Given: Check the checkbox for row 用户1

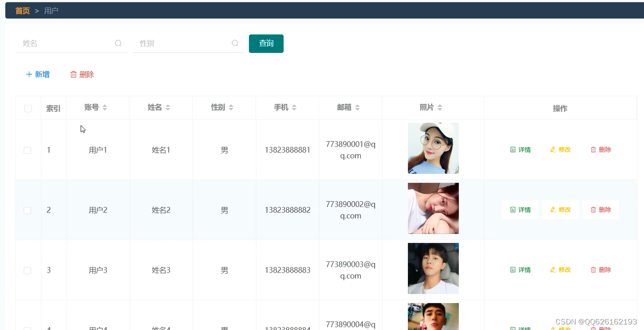Looking at the screenshot, I should click(x=27, y=150).
